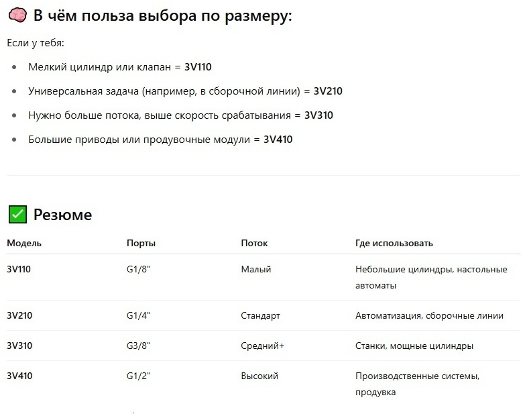Image resolution: width=527 pixels, height=420 pixels.
Task: Click the heading "В чём польза выбора по размеру"
Action: 163,16
